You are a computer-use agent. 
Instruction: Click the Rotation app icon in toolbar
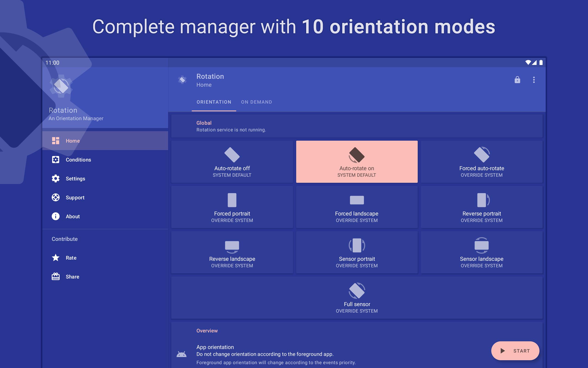(x=182, y=80)
